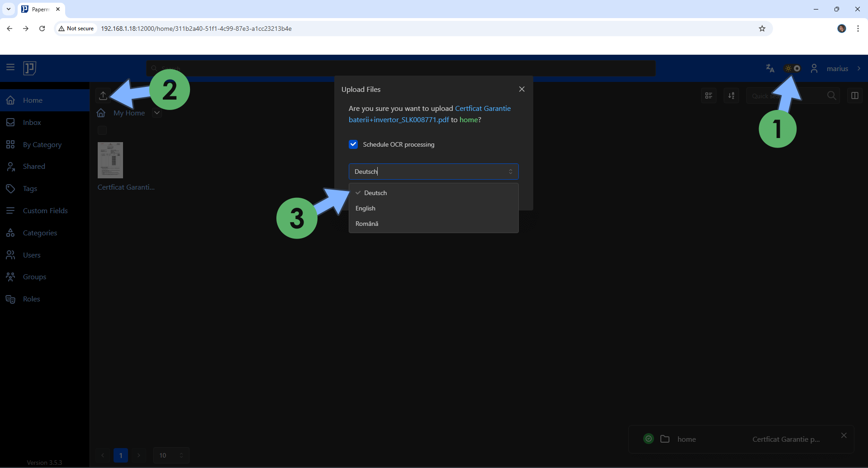Screen dimensions: 868x468
Task: Go to Custom Fields in sidebar
Action: click(x=45, y=211)
